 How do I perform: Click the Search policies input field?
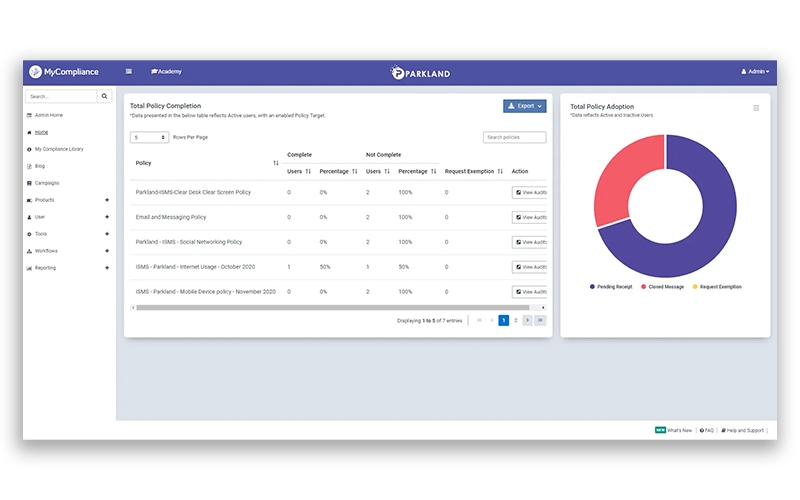click(514, 137)
